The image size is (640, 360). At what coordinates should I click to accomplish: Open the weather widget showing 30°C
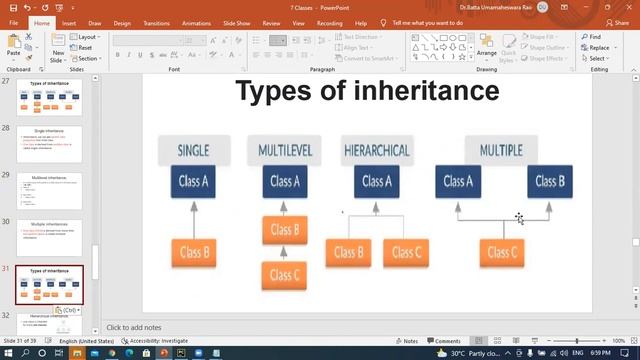[x=469, y=353]
